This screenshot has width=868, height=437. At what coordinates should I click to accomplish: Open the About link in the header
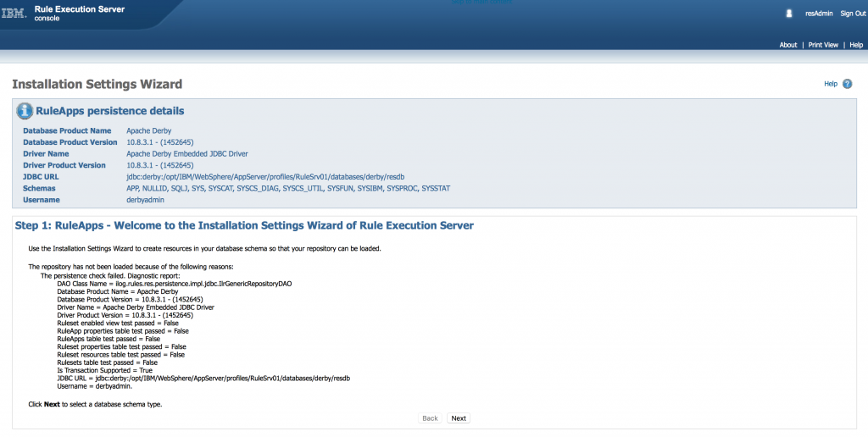[x=788, y=45]
